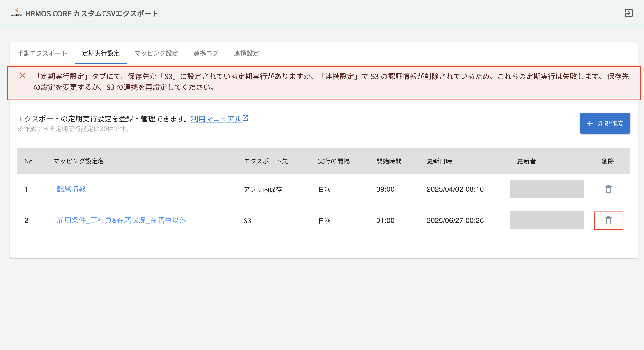Click the 更新日時 column header
The height and width of the screenshot is (350, 644).
click(x=439, y=161)
